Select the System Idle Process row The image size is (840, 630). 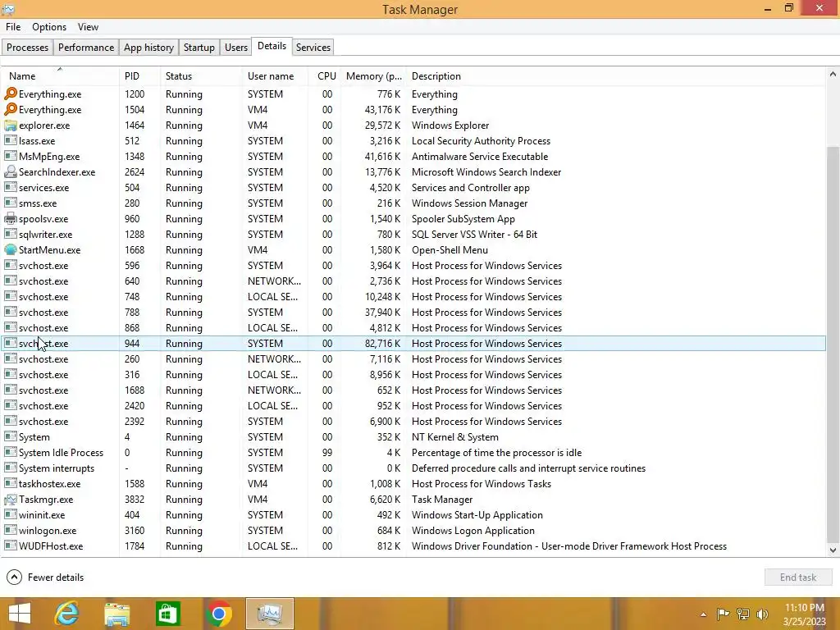413,453
